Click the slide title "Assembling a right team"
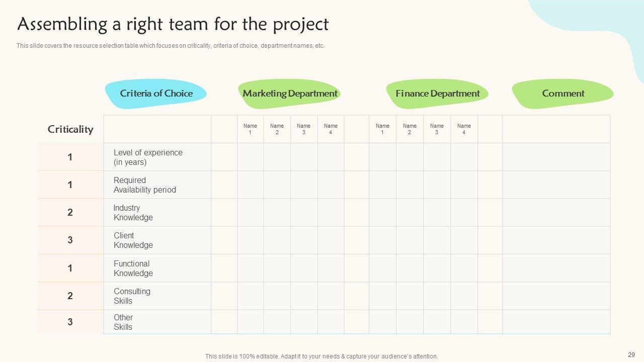Screen dimensions: 644x362 173,24
